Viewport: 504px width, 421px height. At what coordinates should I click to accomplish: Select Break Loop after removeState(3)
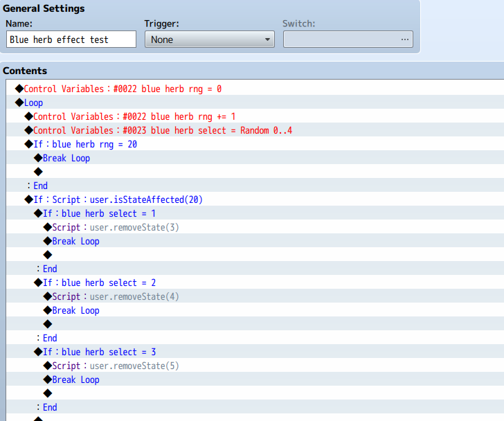click(255, 241)
